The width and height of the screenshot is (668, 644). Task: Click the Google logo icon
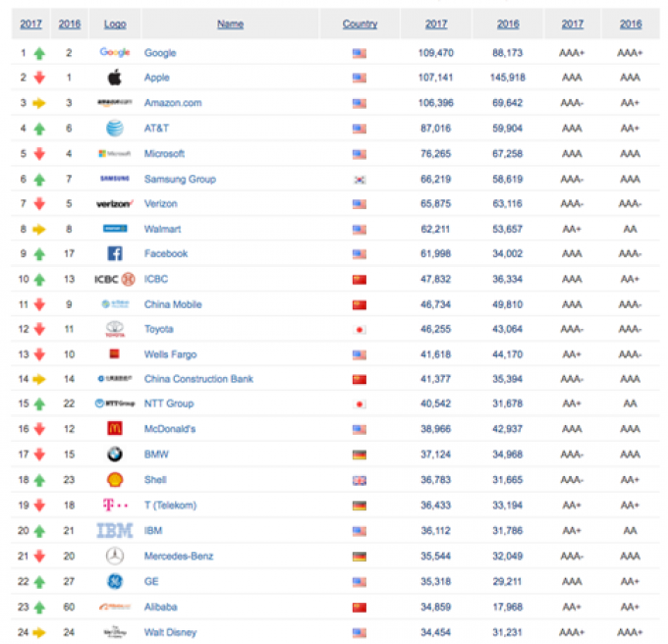click(115, 52)
